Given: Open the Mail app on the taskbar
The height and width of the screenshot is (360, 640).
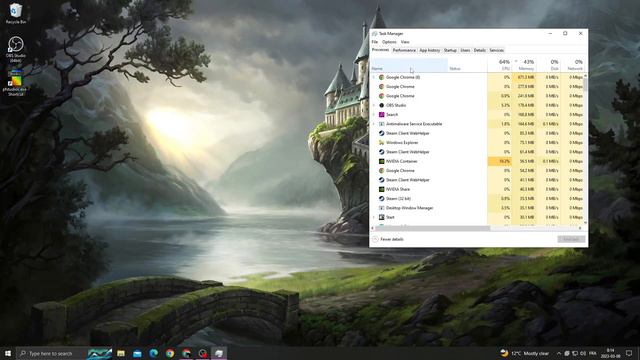Looking at the screenshot, I should [137, 353].
